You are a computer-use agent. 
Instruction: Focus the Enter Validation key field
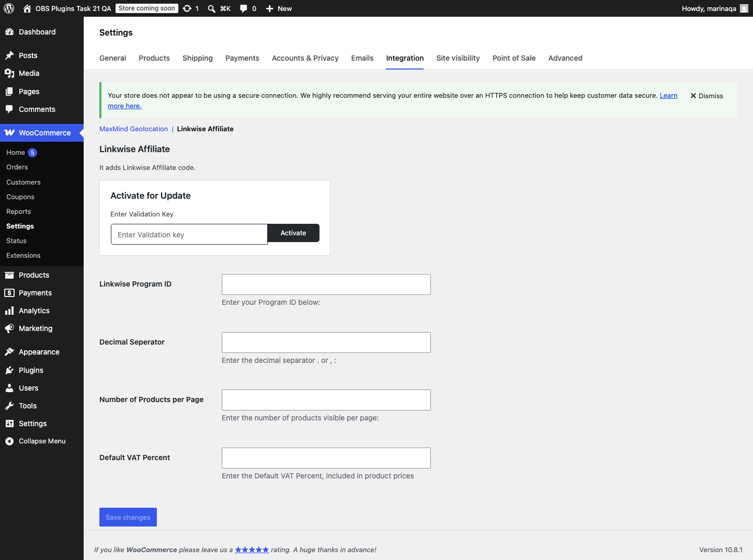click(x=189, y=234)
